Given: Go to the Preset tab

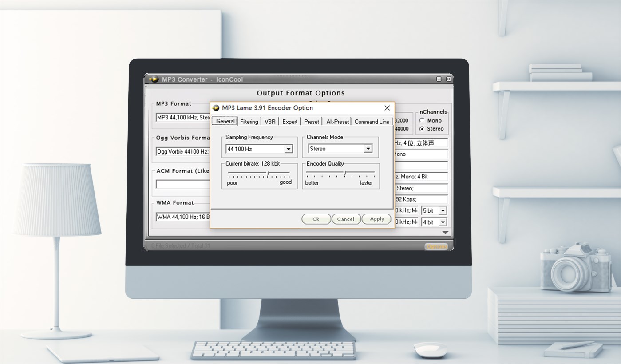Looking at the screenshot, I should tap(312, 122).
